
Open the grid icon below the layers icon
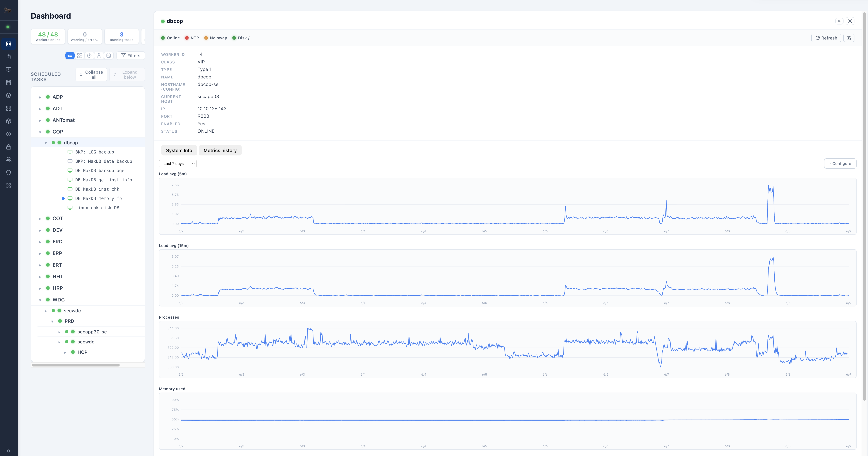pos(9,108)
